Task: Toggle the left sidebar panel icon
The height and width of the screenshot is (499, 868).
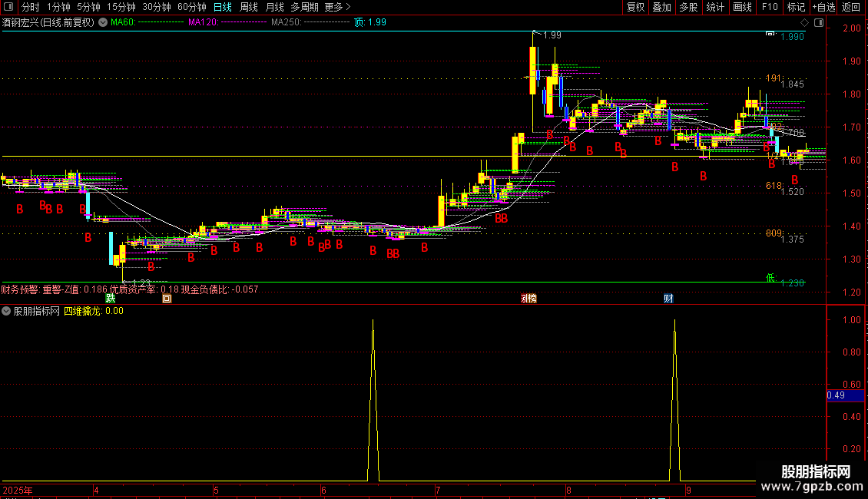Action: (8, 7)
